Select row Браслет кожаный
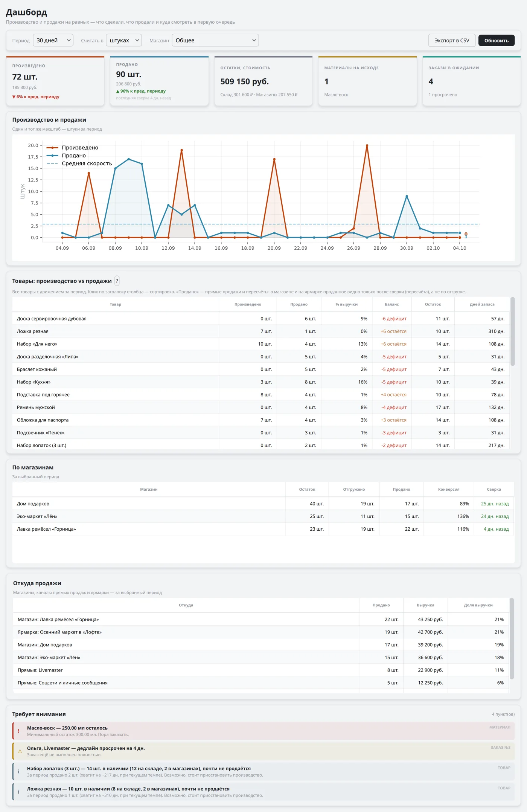The width and height of the screenshot is (527, 812). point(261,369)
